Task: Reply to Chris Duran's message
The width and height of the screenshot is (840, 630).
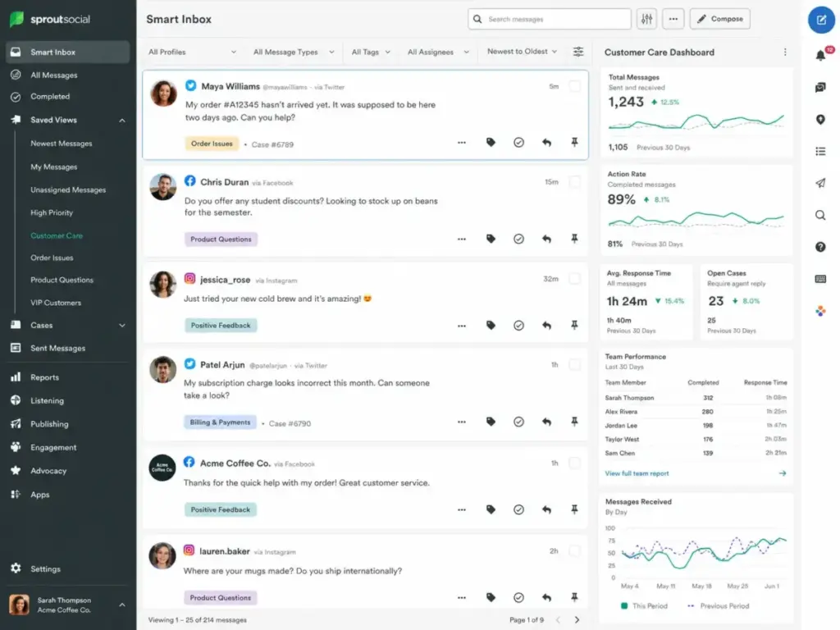Action: (x=546, y=239)
